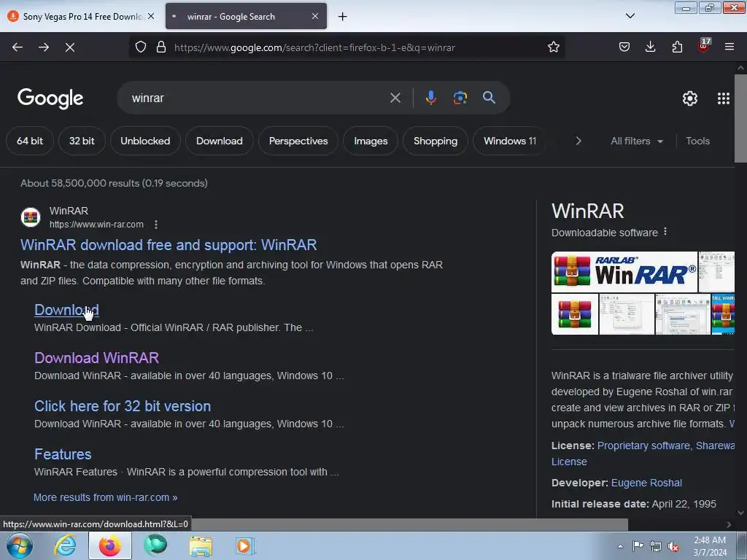The width and height of the screenshot is (747, 560).
Task: Show more filter chips with the right chevron
Action: click(x=578, y=141)
